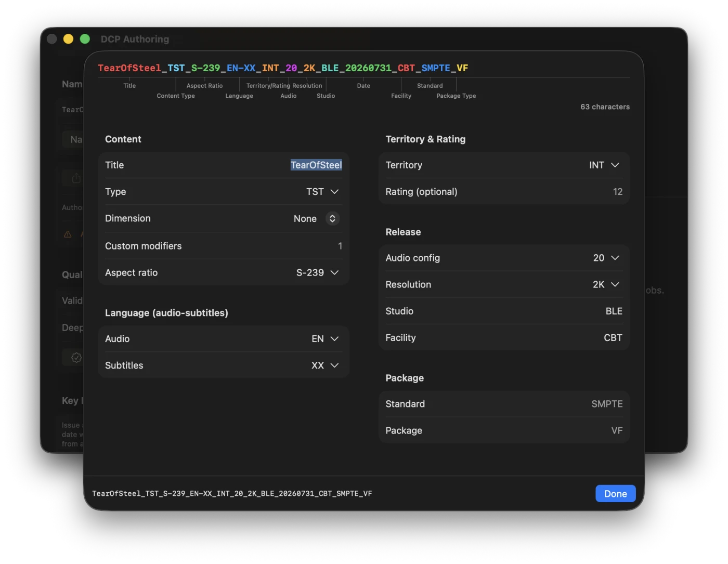The height and width of the screenshot is (564, 728).
Task: Click the blue SMPTE segment in colored name
Action: [436, 68]
